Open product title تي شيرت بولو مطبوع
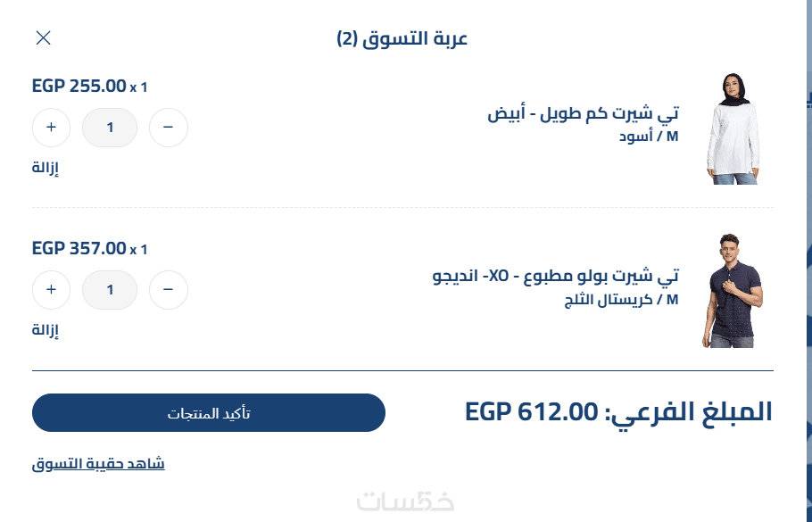Viewport: 812px width, 522px height. tap(555, 276)
